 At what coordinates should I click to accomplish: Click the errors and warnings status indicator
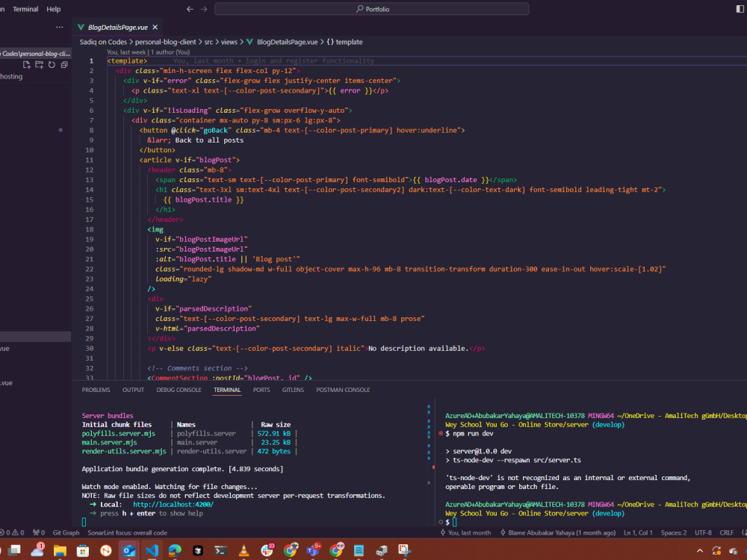pos(13,533)
